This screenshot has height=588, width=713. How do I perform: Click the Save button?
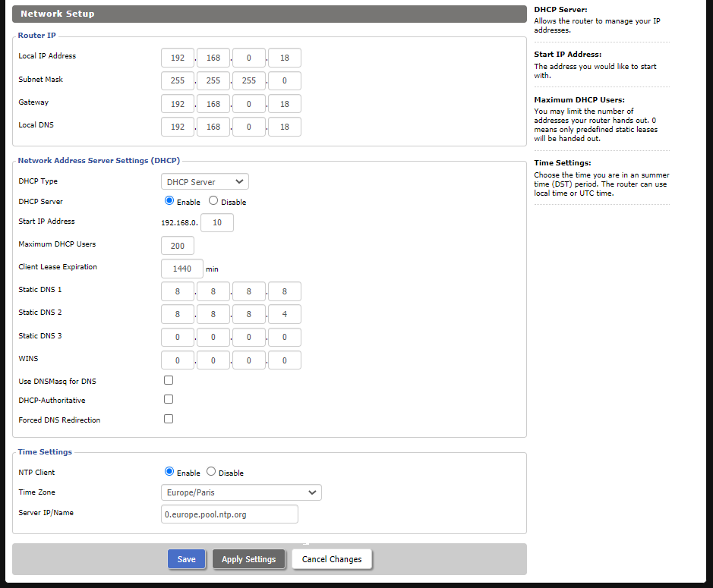point(187,559)
